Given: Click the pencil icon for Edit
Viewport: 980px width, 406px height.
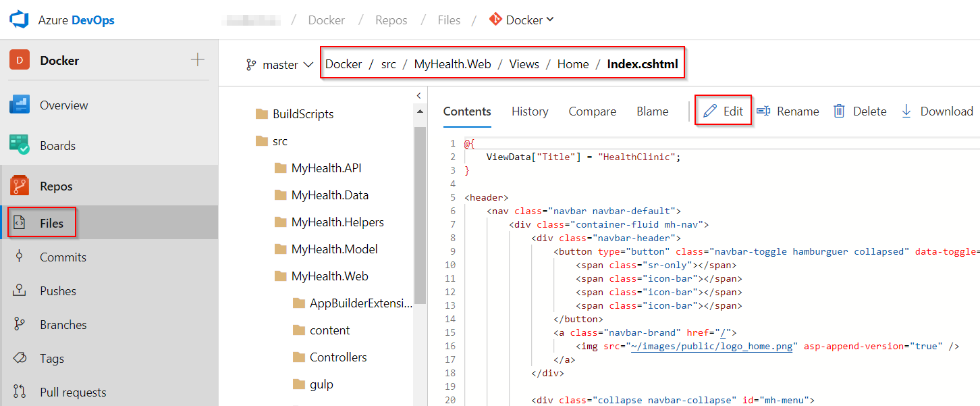Looking at the screenshot, I should click(x=709, y=111).
